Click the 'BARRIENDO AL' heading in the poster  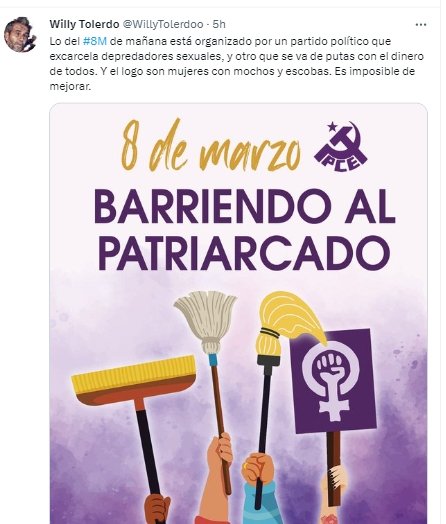point(245,206)
